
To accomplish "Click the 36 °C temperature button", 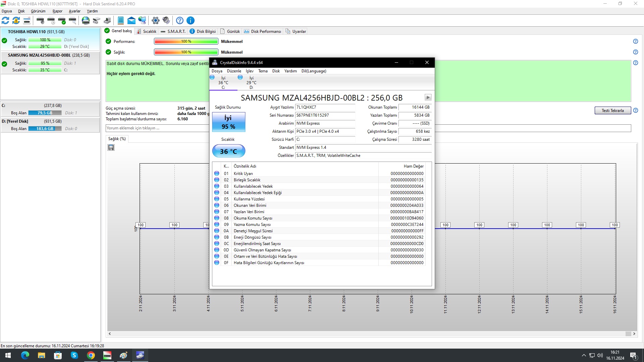I will tap(228, 151).
